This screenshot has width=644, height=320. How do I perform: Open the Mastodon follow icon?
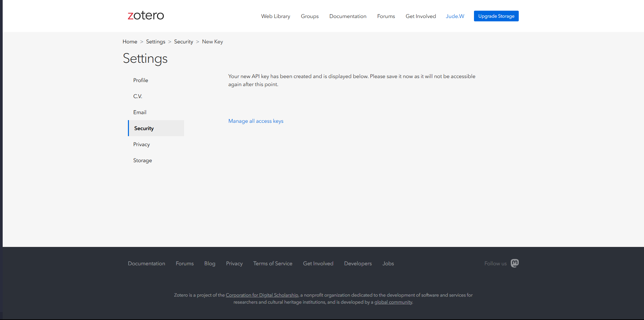[515, 263]
